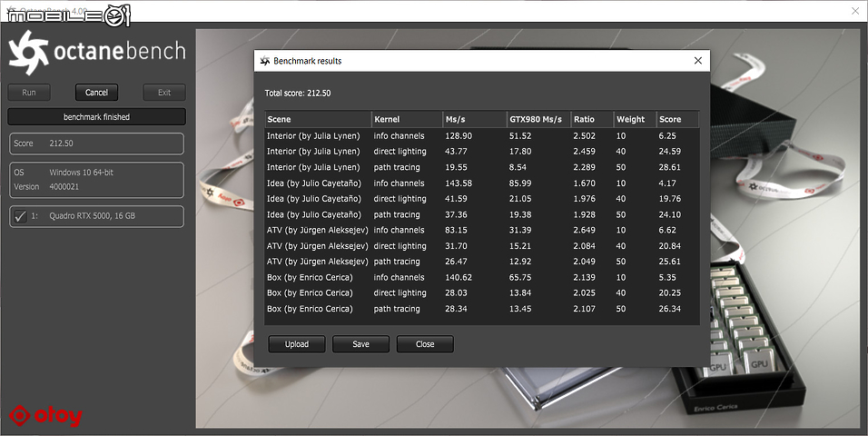Sort by the Weight column header

[635, 119]
